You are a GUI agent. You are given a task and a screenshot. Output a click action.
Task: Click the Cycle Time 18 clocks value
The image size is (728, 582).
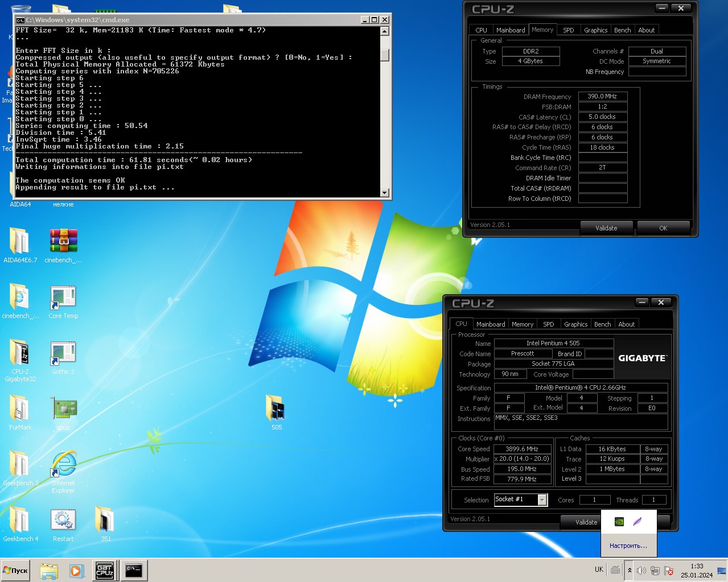pyautogui.click(x=603, y=147)
